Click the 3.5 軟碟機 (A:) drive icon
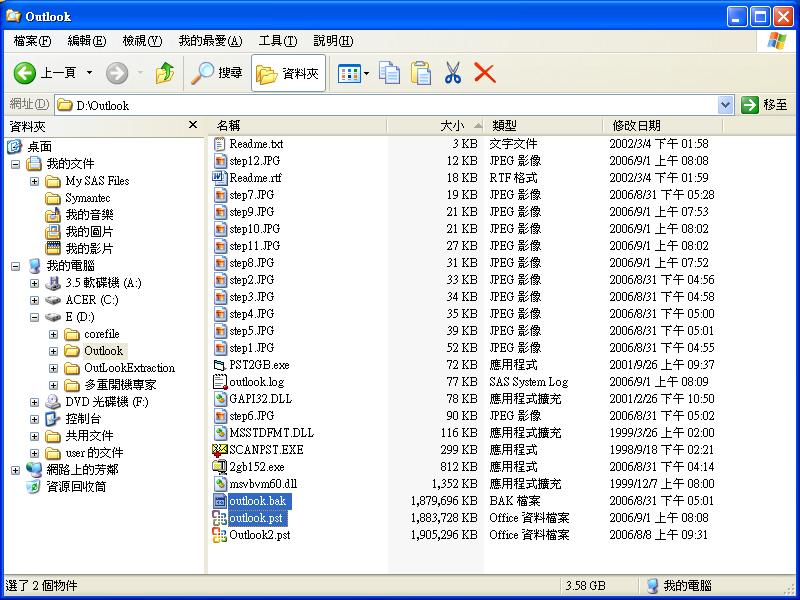 [53, 283]
